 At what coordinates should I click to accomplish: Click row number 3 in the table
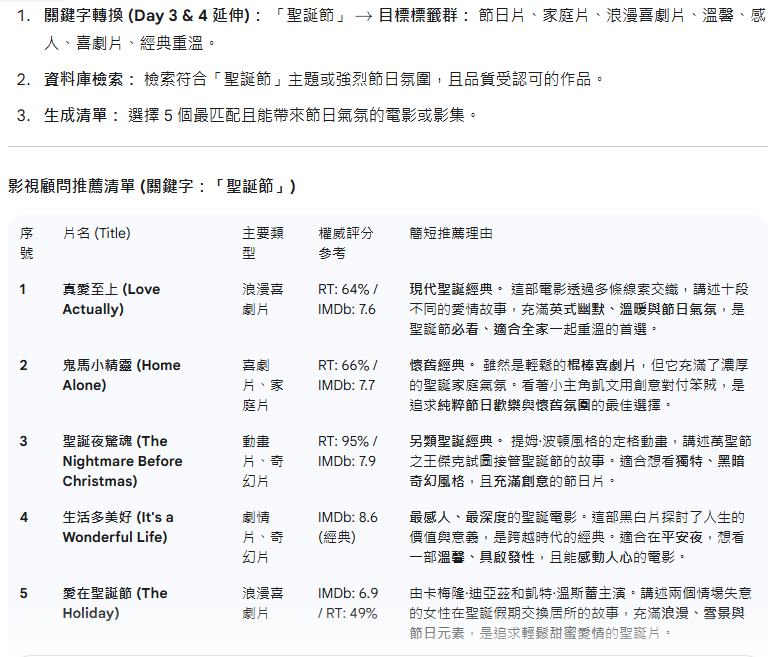pos(24,441)
